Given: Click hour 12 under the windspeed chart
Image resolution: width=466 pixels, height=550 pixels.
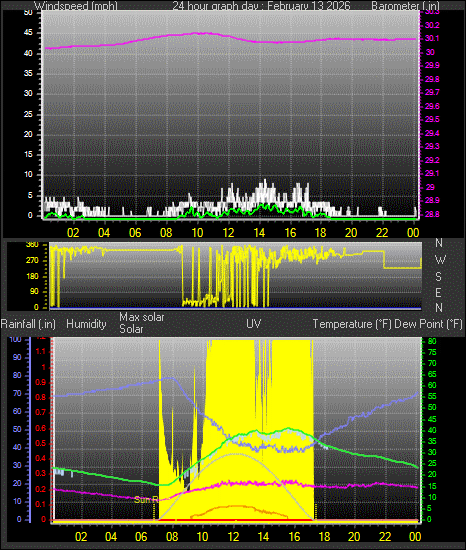Looking at the screenshot, I should [x=229, y=233].
